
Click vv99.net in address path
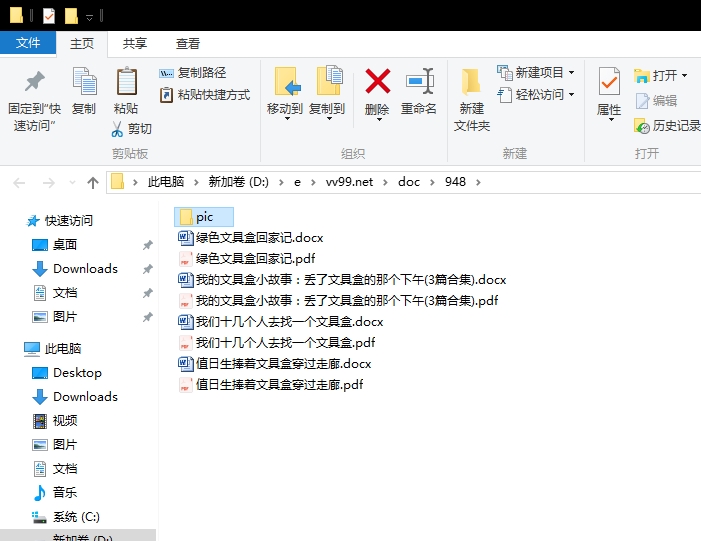[349, 182]
